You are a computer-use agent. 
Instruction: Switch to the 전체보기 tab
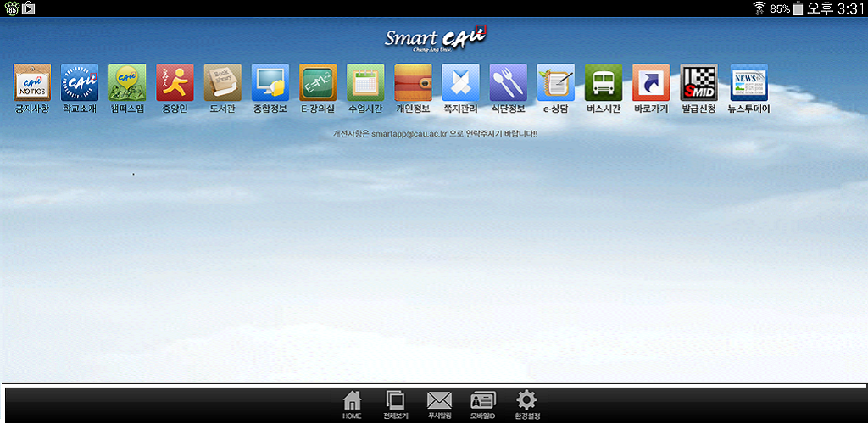pos(395,405)
